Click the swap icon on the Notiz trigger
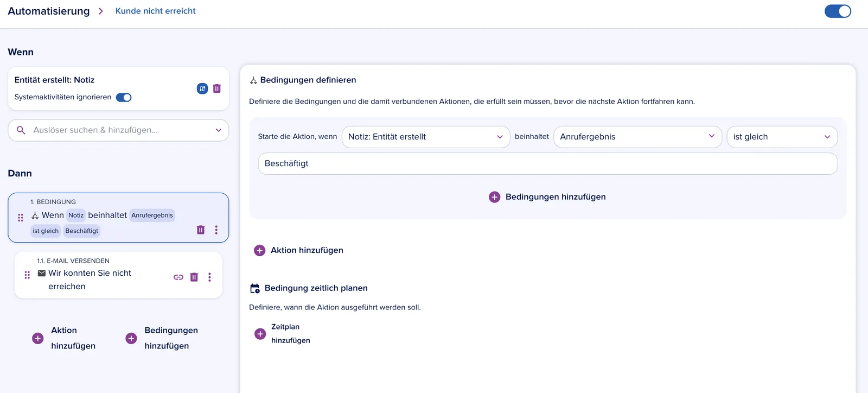Viewport: 868px width, 393px height. coord(202,88)
